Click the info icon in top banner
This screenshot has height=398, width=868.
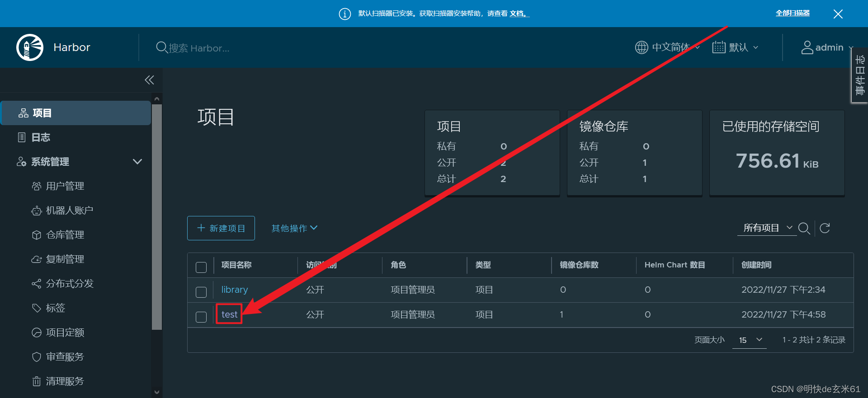(344, 14)
